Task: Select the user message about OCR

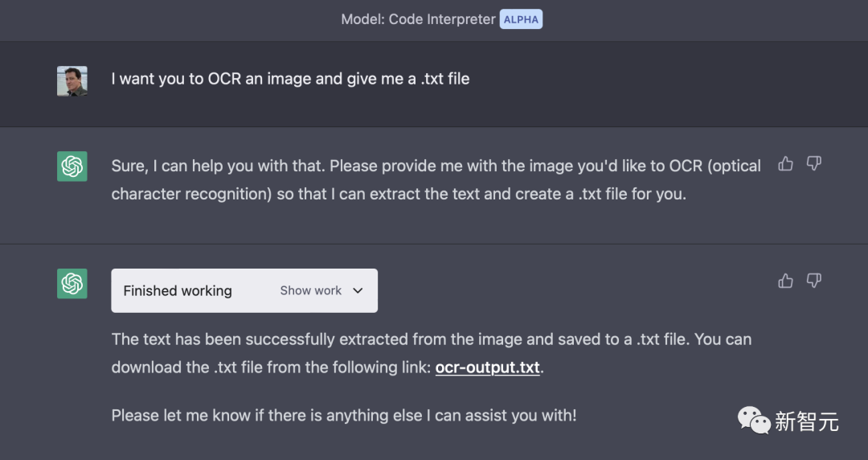Action: [x=290, y=79]
